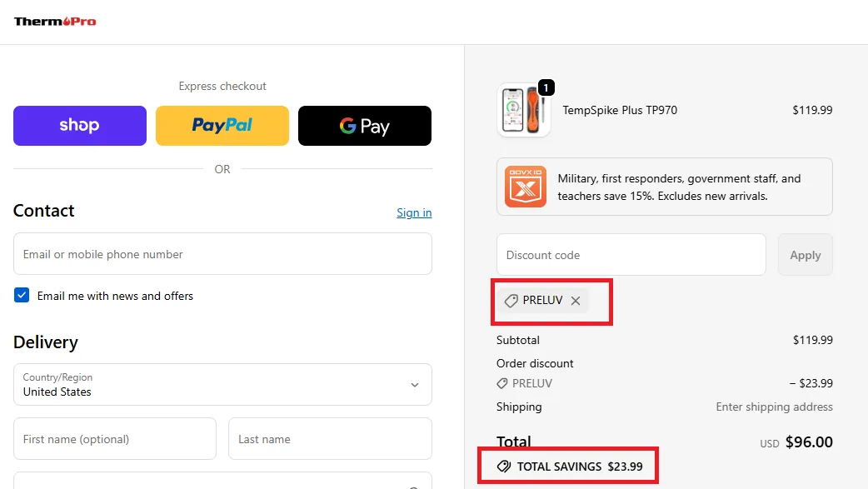Click the Total Savings tag icon

click(504, 467)
